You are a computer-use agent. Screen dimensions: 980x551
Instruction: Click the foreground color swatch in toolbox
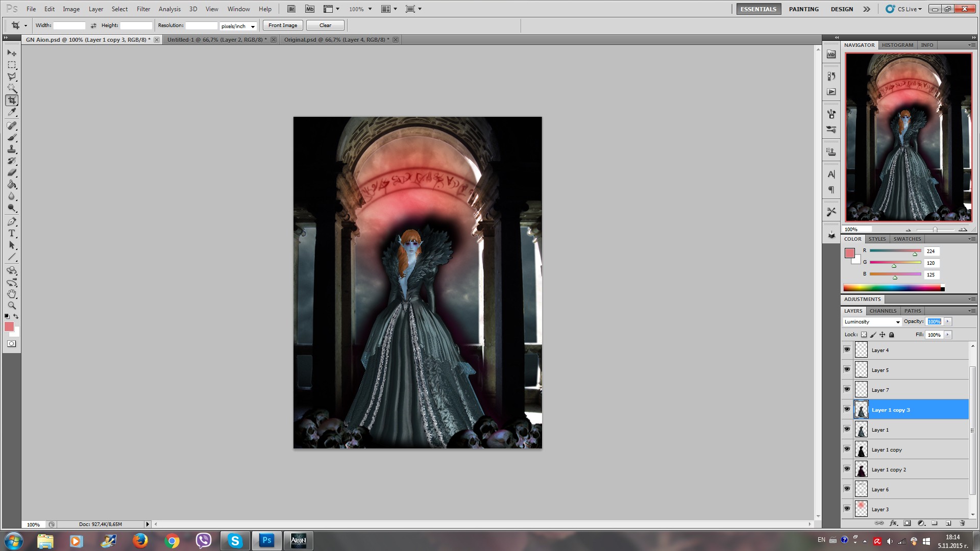click(9, 327)
